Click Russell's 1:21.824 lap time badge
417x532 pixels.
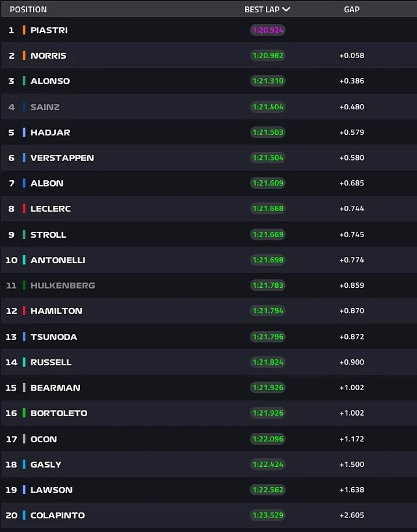click(268, 362)
